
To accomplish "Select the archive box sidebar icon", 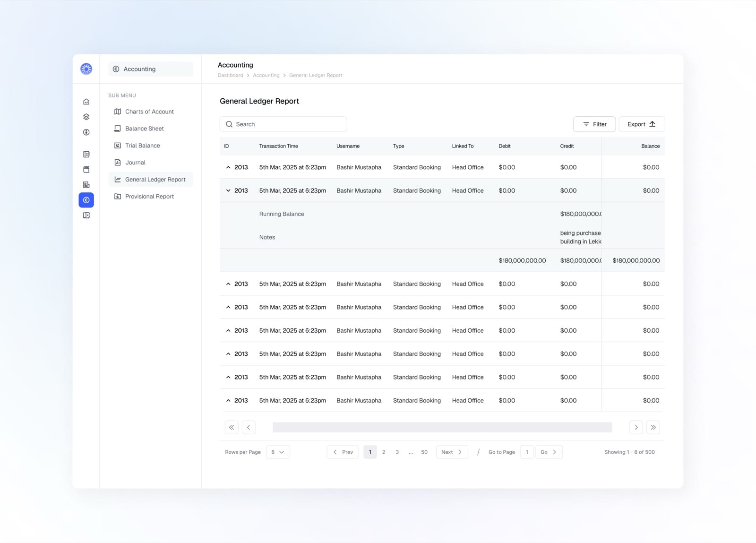I will [86, 170].
